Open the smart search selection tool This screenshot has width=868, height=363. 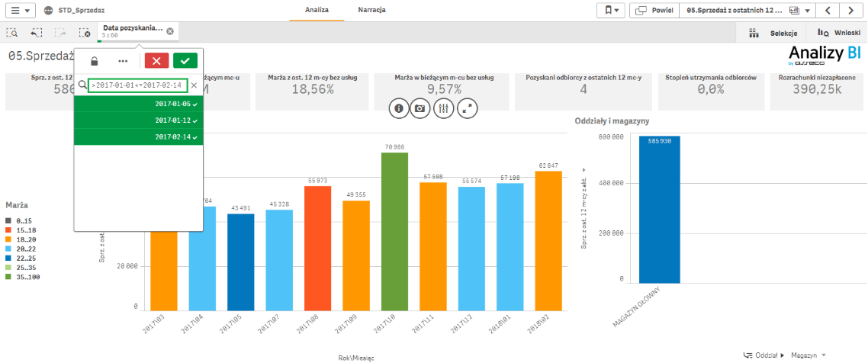click(12, 33)
